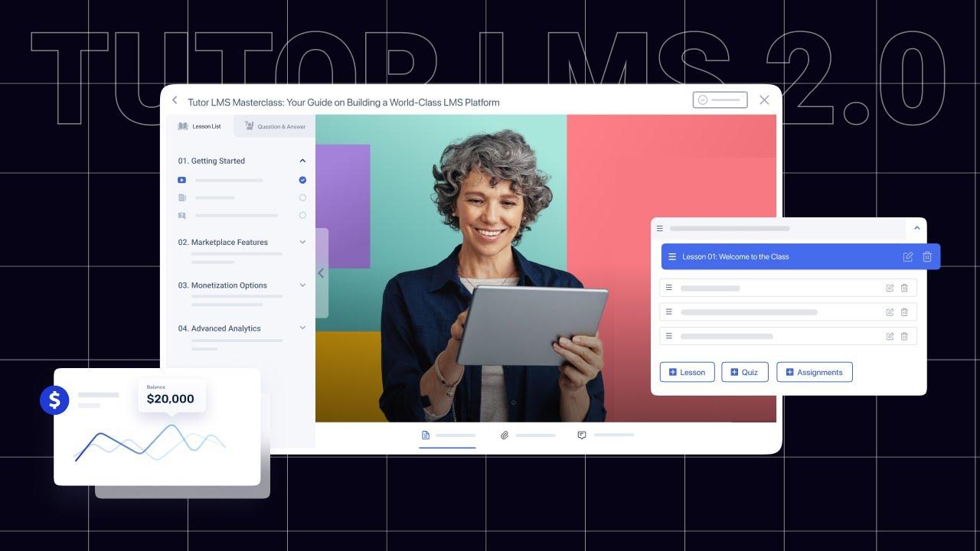
Task: Toggle the completed checkmark of first lesson
Action: click(x=302, y=181)
